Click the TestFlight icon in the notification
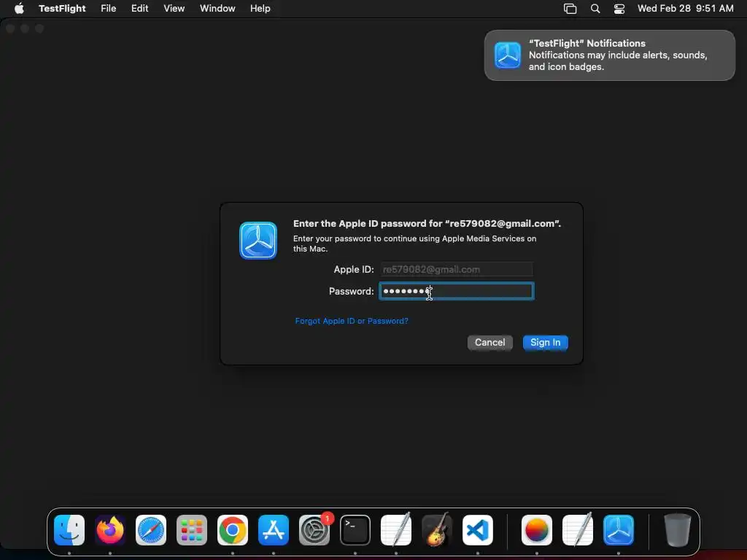This screenshot has width=747, height=560. tap(508, 55)
